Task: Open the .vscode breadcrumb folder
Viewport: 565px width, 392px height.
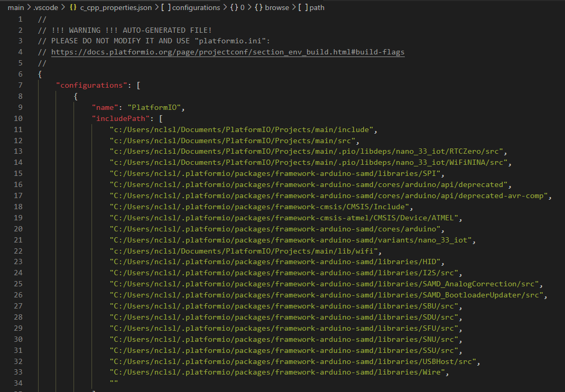Action: point(45,7)
